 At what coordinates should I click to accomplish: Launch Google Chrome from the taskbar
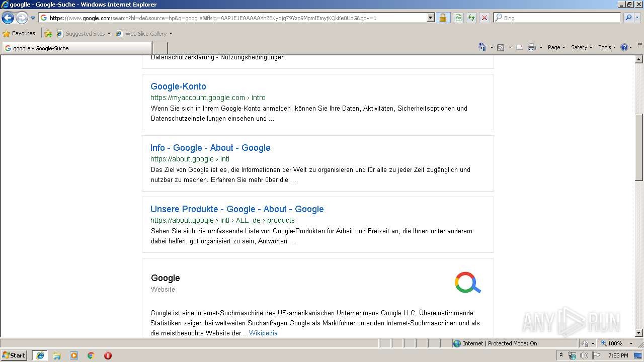(x=91, y=355)
